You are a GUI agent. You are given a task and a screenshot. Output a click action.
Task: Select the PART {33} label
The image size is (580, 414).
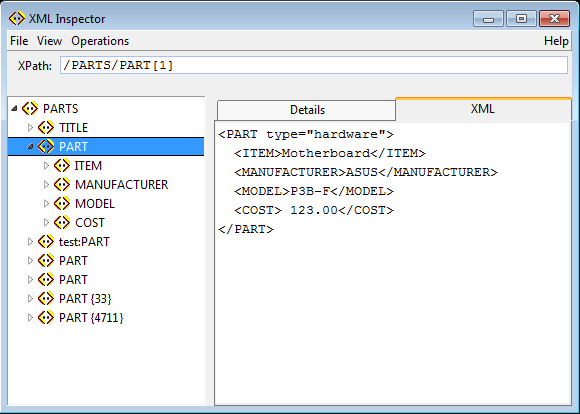point(85,299)
